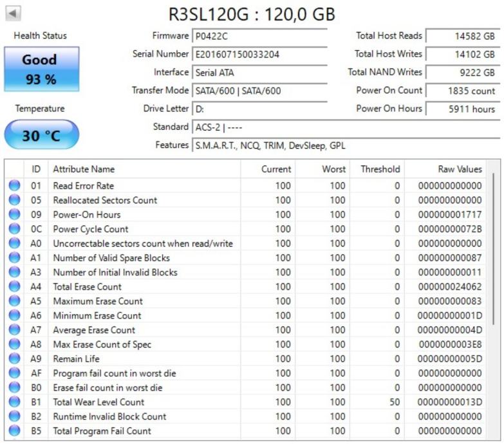Click the status orb for Average Erase Count
The height and width of the screenshot is (444, 504).
pos(14,329)
